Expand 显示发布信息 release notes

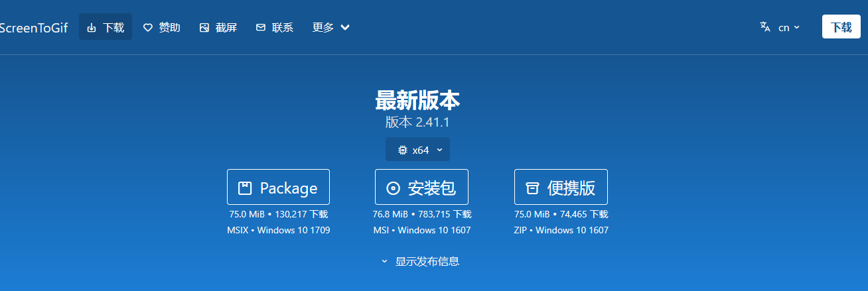click(x=420, y=261)
